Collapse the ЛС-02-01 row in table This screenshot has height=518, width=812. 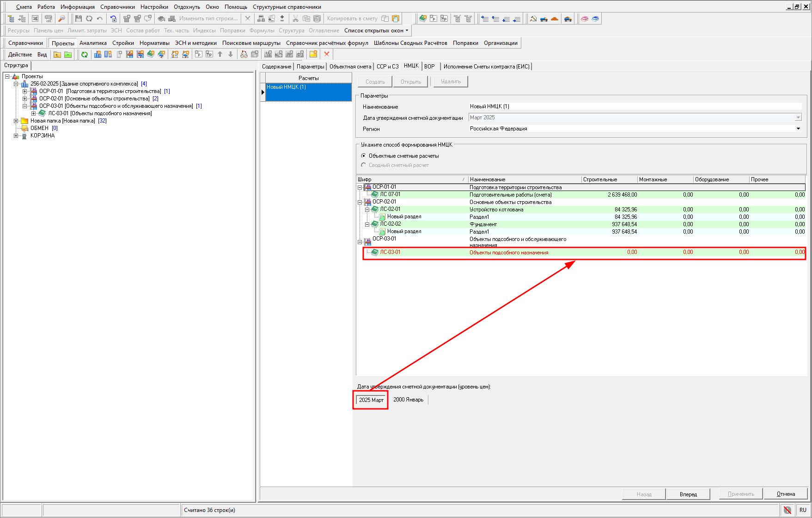[x=367, y=210]
